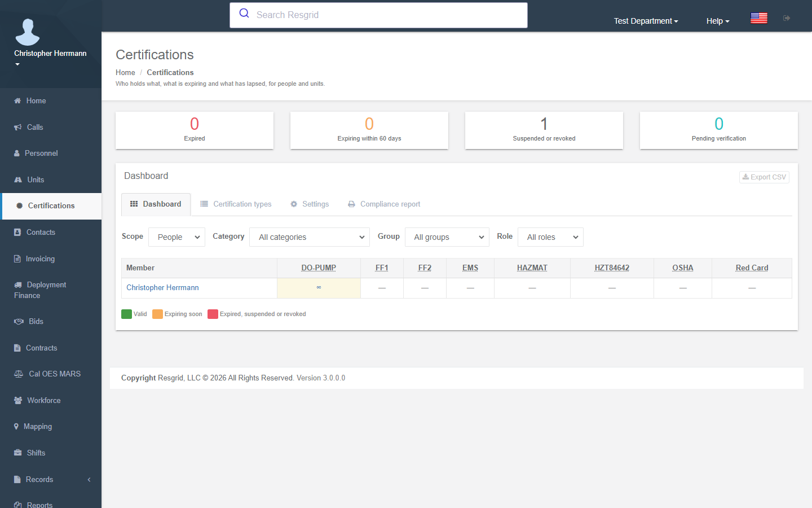Expand the Christopher Herrmann user menu caret
Screen dimensions: 812x508
coord(17,64)
